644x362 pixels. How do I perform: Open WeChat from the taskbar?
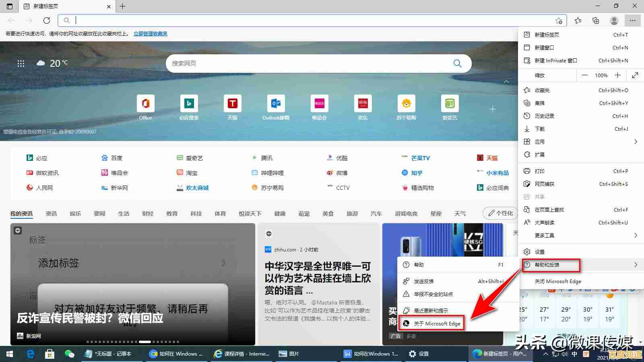69,354
